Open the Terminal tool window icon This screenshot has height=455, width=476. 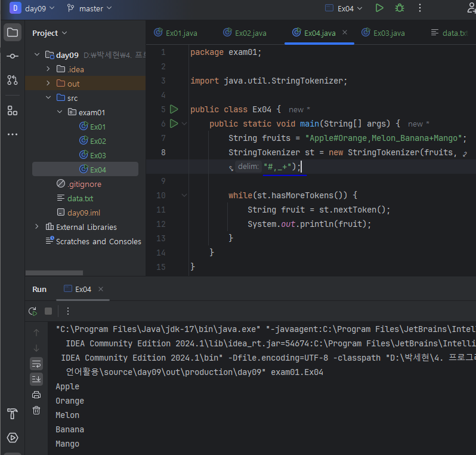(x=12, y=438)
